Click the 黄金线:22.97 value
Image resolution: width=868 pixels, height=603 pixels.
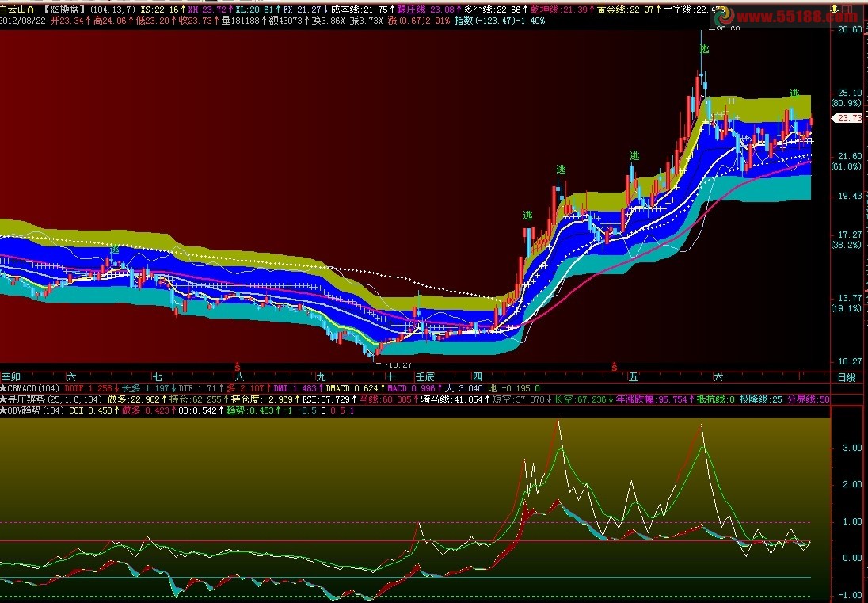tap(625, 10)
